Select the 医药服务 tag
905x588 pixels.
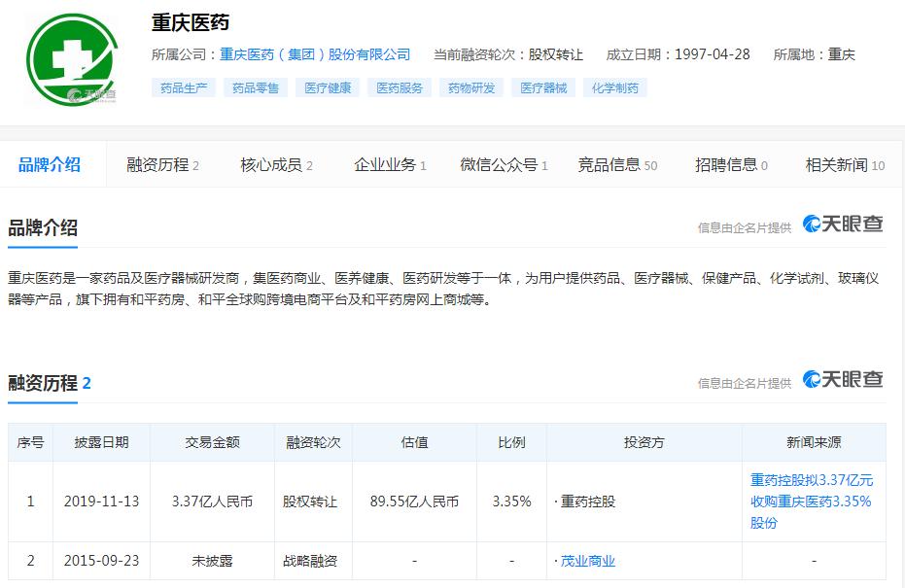(400, 87)
